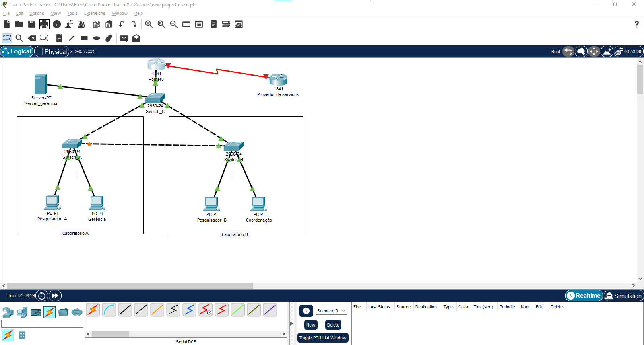Switch to Simulation mode
644x345 pixels.
pyautogui.click(x=623, y=296)
